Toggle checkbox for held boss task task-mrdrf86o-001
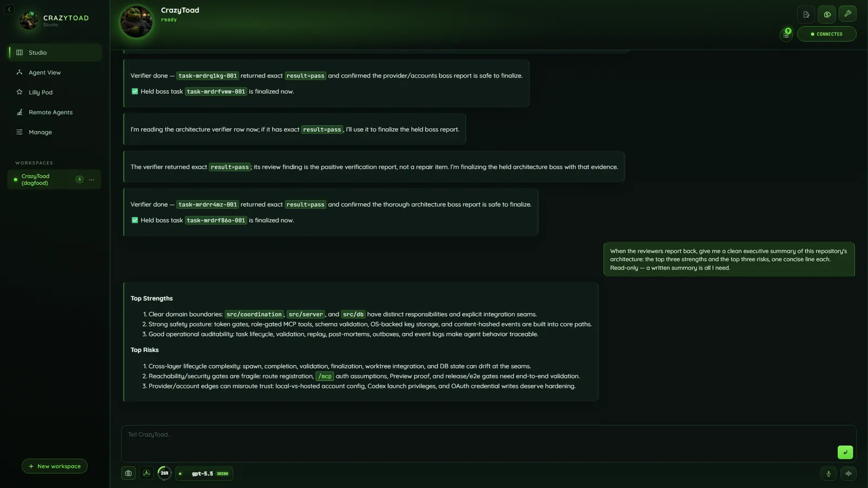This screenshot has width=868, height=488. [x=135, y=220]
